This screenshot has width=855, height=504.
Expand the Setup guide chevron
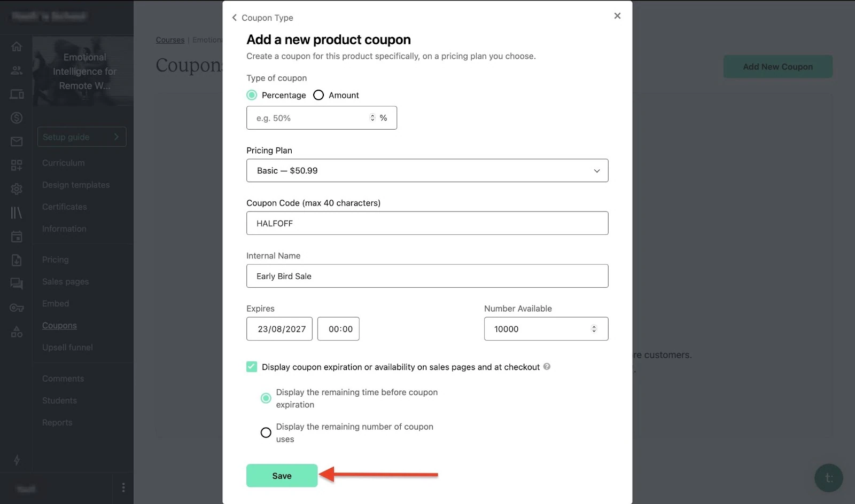(x=116, y=137)
